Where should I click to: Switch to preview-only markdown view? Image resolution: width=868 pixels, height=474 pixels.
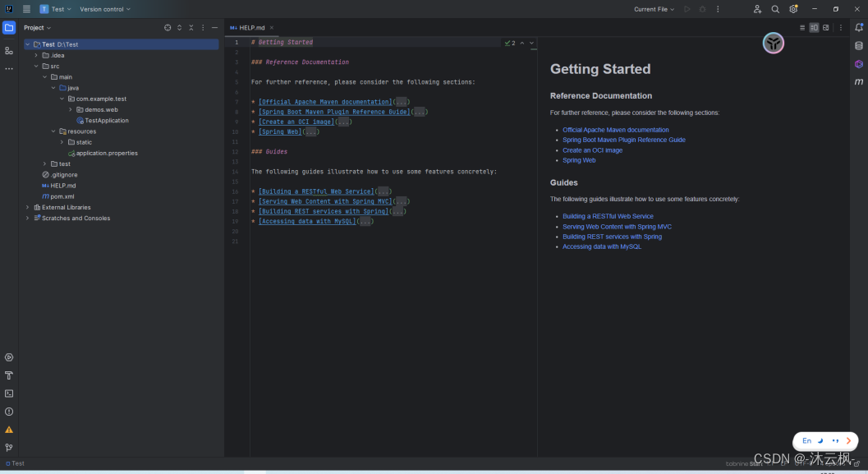click(x=826, y=28)
